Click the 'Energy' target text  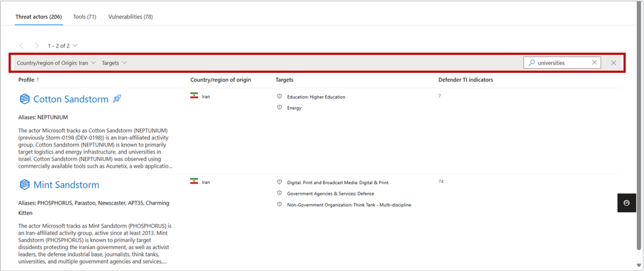point(294,108)
